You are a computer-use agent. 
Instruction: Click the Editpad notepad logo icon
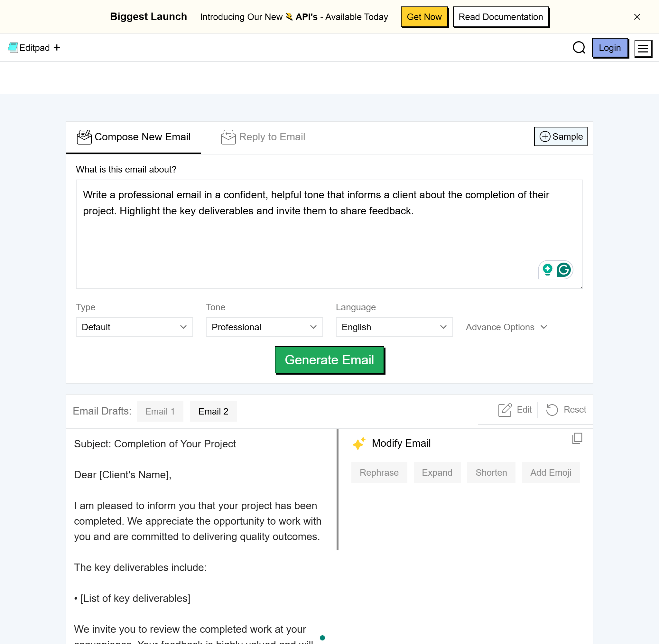[13, 48]
